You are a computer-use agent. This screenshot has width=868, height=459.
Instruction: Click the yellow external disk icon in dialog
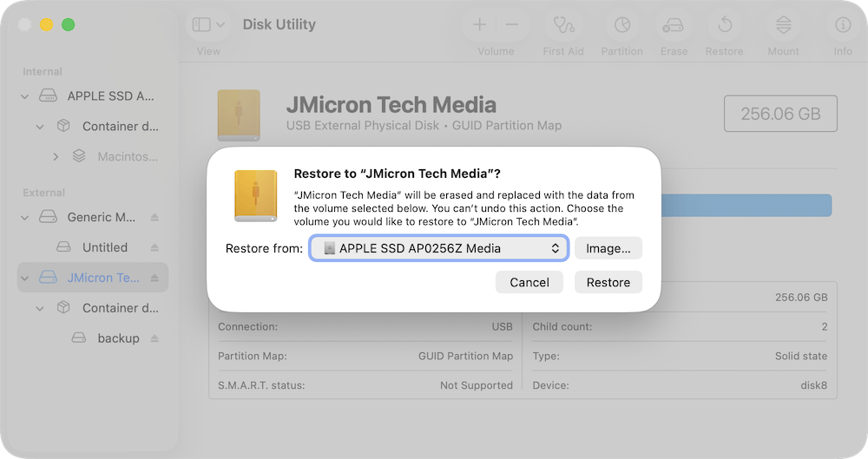pos(255,196)
